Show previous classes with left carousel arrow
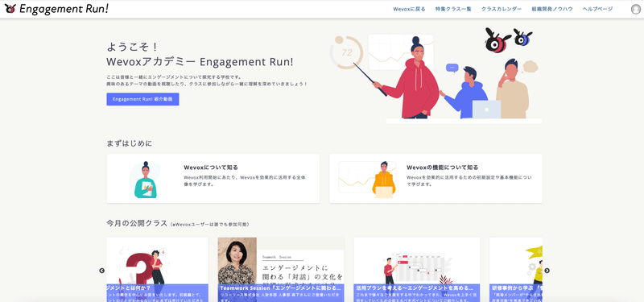 pyautogui.click(x=102, y=271)
